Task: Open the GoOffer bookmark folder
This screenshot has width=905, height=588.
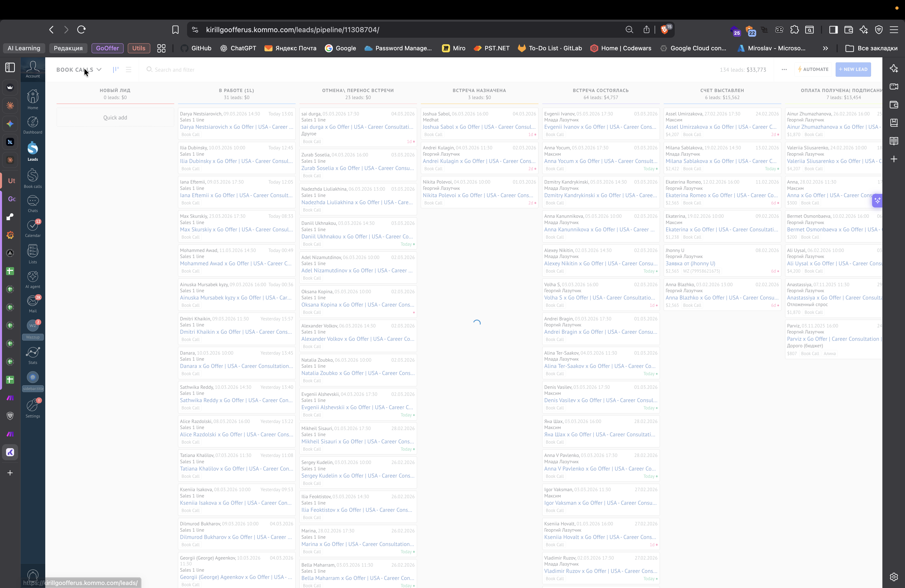Action: (x=107, y=48)
